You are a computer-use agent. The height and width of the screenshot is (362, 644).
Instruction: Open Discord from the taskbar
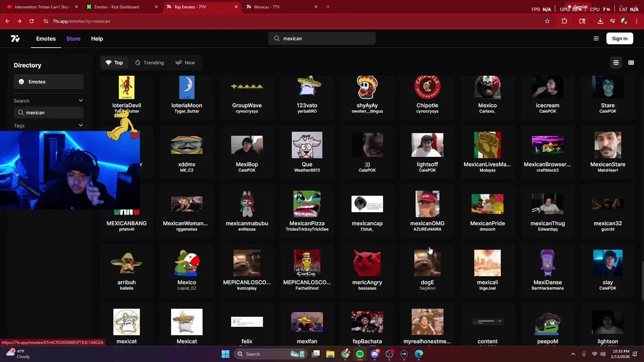[374, 354]
